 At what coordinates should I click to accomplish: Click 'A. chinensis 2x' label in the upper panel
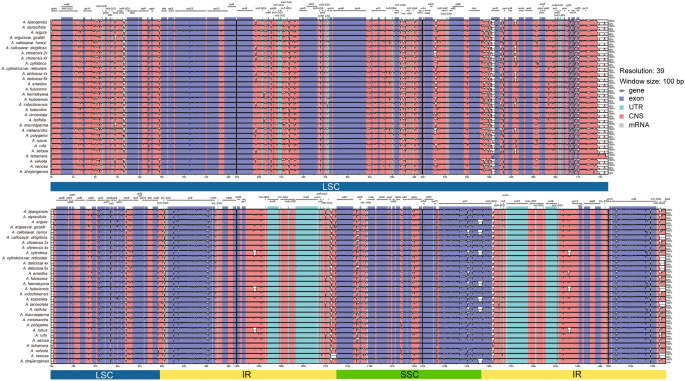pyautogui.click(x=35, y=53)
